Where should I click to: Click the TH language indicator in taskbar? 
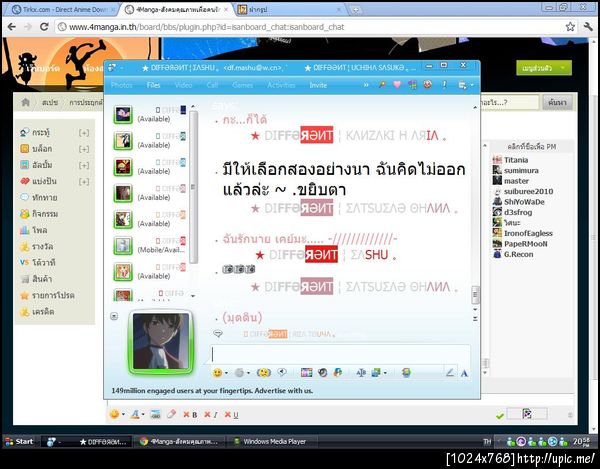[487, 442]
